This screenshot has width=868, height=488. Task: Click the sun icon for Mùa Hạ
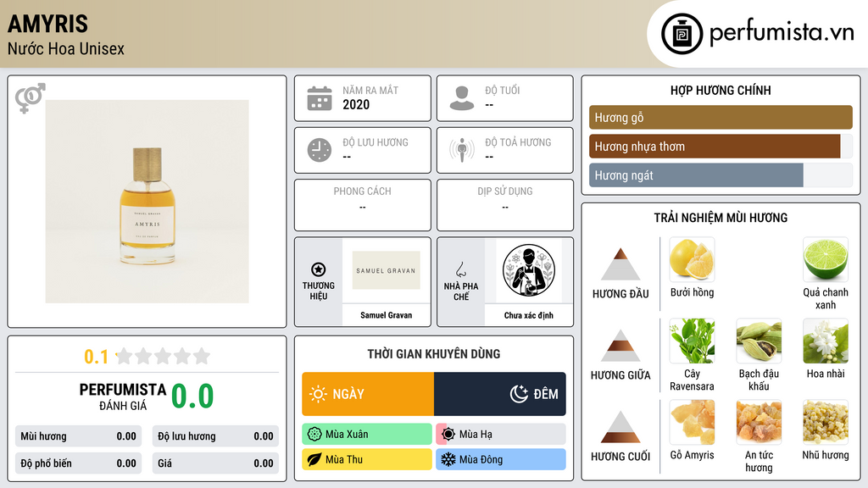448,435
